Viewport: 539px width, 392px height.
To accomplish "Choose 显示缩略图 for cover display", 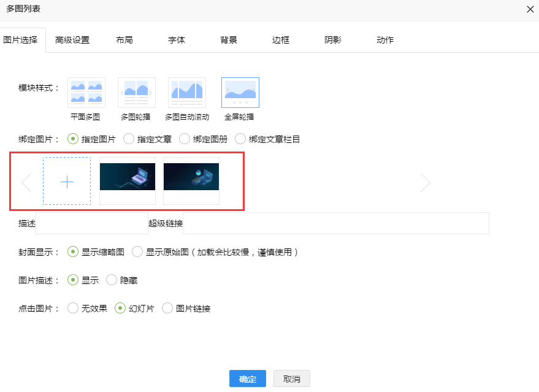I will coord(73,252).
